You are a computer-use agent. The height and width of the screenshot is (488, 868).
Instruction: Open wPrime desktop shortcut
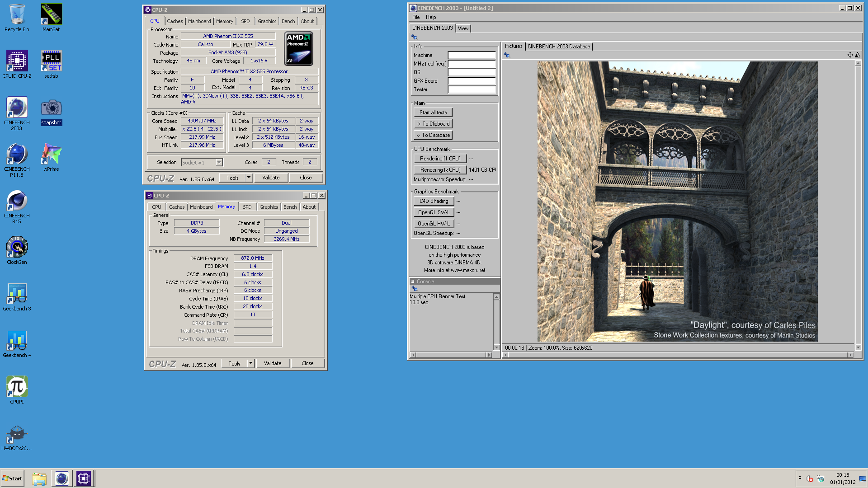point(51,157)
